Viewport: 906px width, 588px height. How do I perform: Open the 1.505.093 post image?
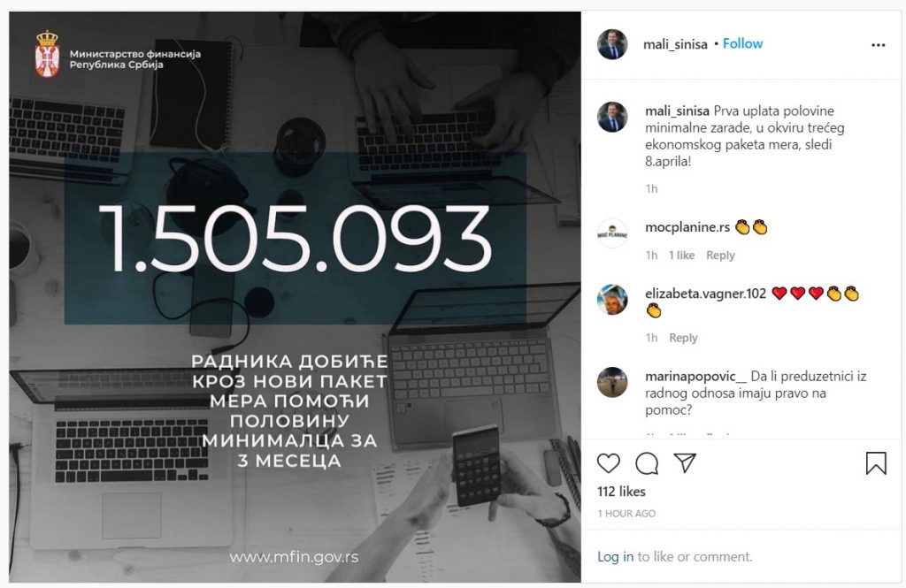(x=295, y=297)
